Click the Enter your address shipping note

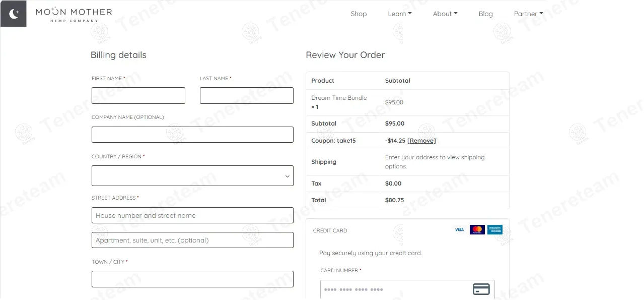pyautogui.click(x=435, y=162)
